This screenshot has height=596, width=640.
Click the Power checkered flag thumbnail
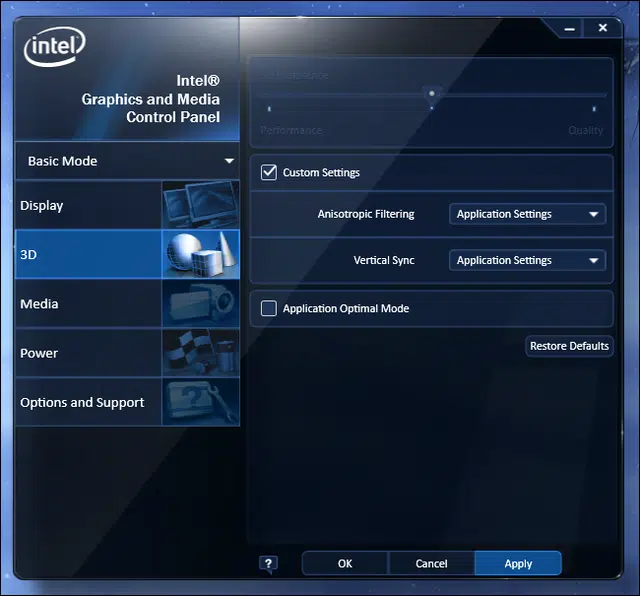click(x=200, y=353)
